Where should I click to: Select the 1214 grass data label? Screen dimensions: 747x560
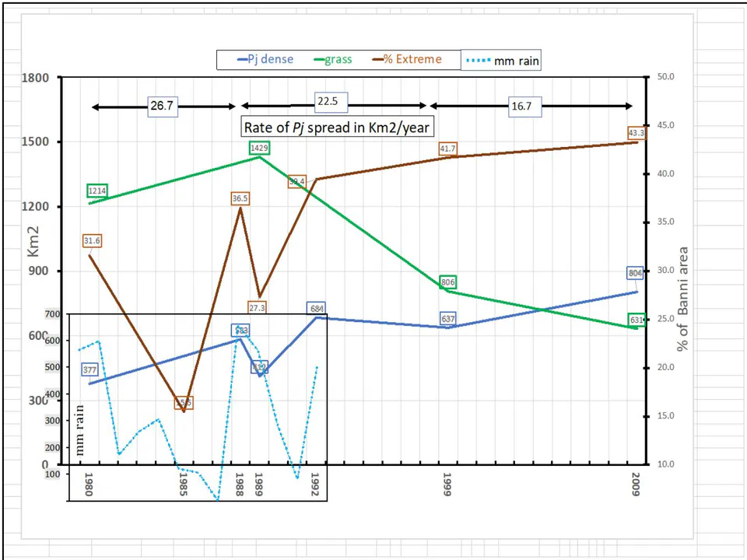tap(97, 191)
